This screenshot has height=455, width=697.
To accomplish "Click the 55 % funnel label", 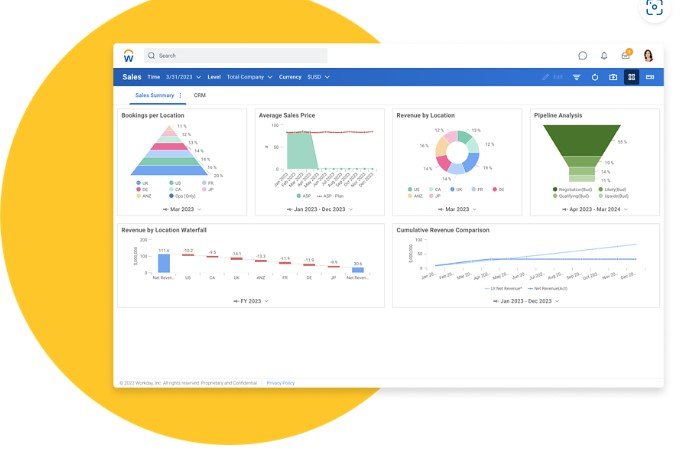I will (622, 142).
